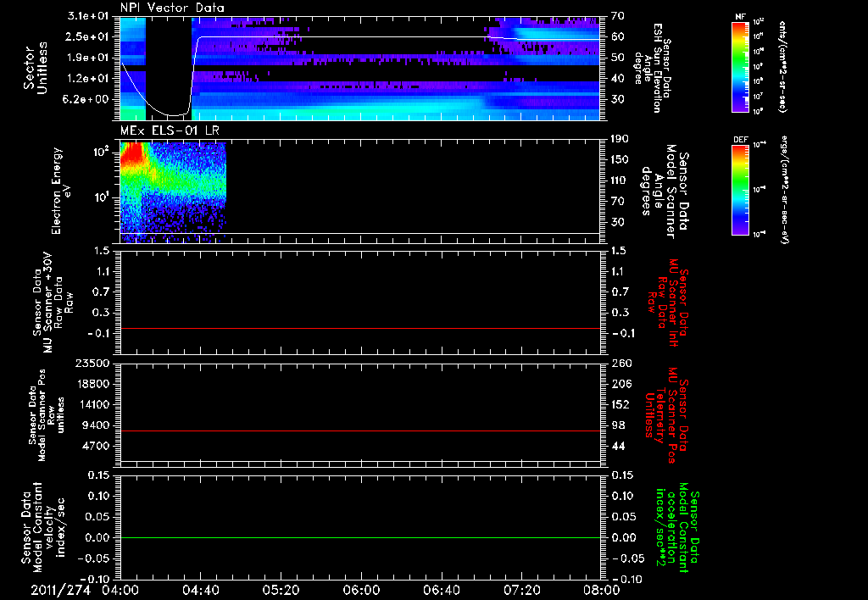Viewport: 868px width, 600px height.
Task: Click the 9400 scanner position tick value
Action: [95, 425]
